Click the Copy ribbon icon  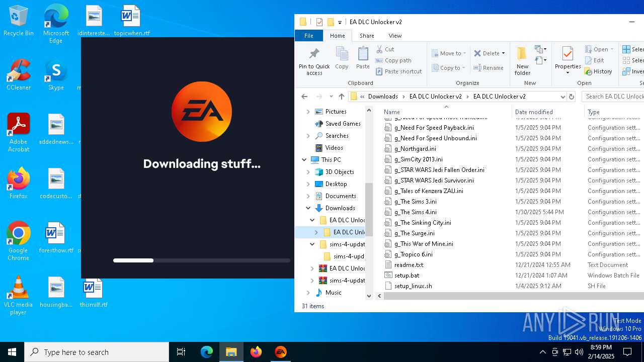click(x=342, y=58)
